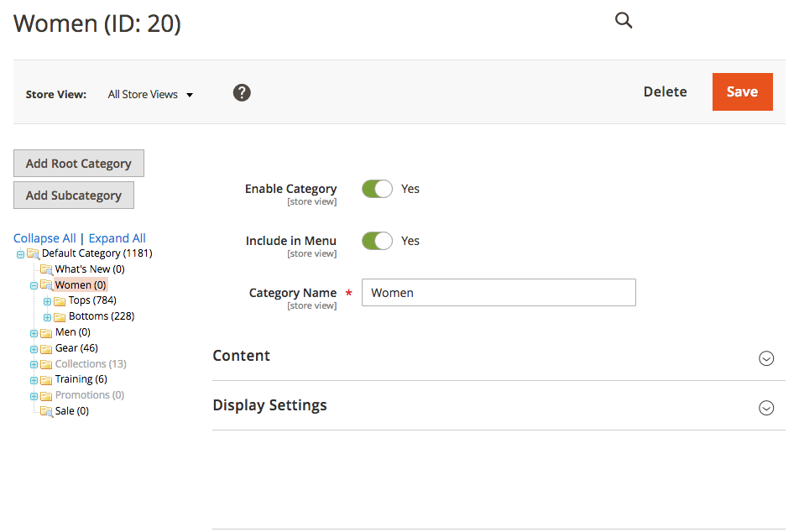Image resolution: width=799 pixels, height=532 pixels.
Task: Expand the Tops tree node
Action: point(47,302)
